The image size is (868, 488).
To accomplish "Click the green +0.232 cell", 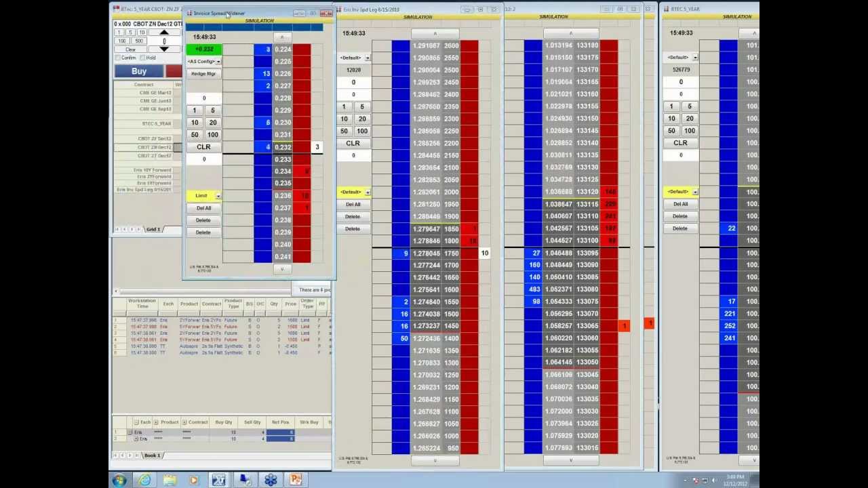I will point(203,49).
